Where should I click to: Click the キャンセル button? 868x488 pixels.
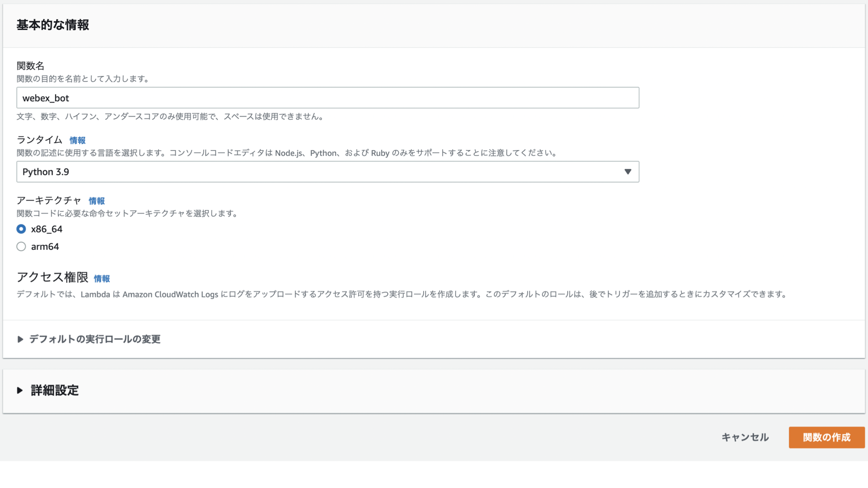(745, 437)
